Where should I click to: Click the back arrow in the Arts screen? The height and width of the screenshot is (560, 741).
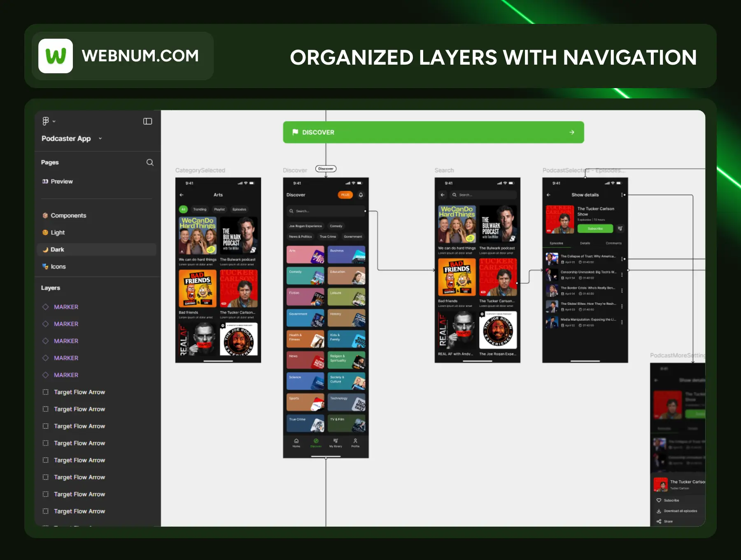pyautogui.click(x=182, y=195)
